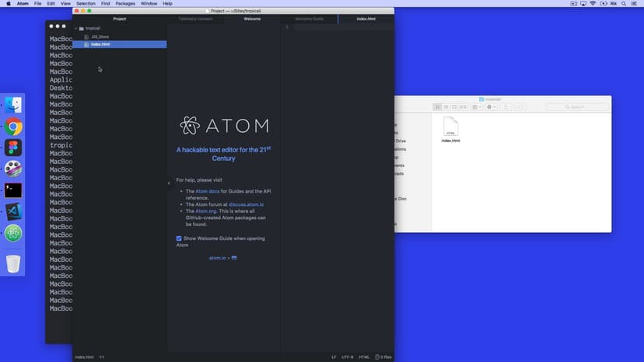Open AirPlay display menu in menu bar
The width and height of the screenshot is (644, 362).
[x=583, y=3]
